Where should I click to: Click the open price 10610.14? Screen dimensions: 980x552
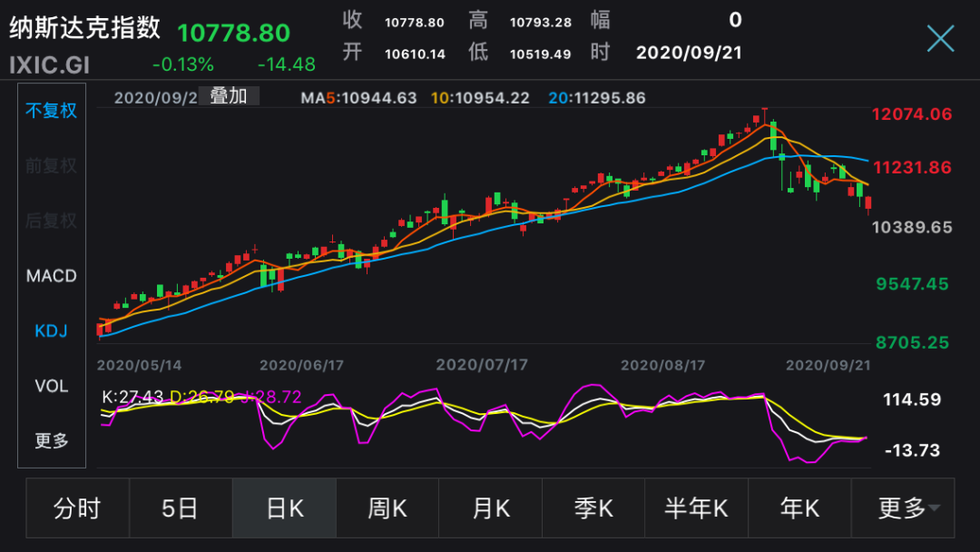coord(415,54)
